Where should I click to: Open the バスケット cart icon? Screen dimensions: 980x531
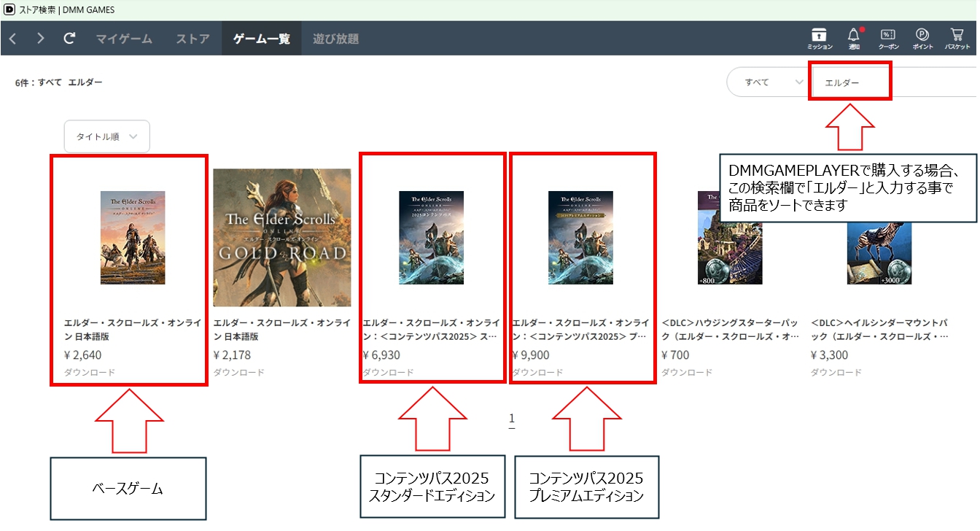(x=957, y=39)
